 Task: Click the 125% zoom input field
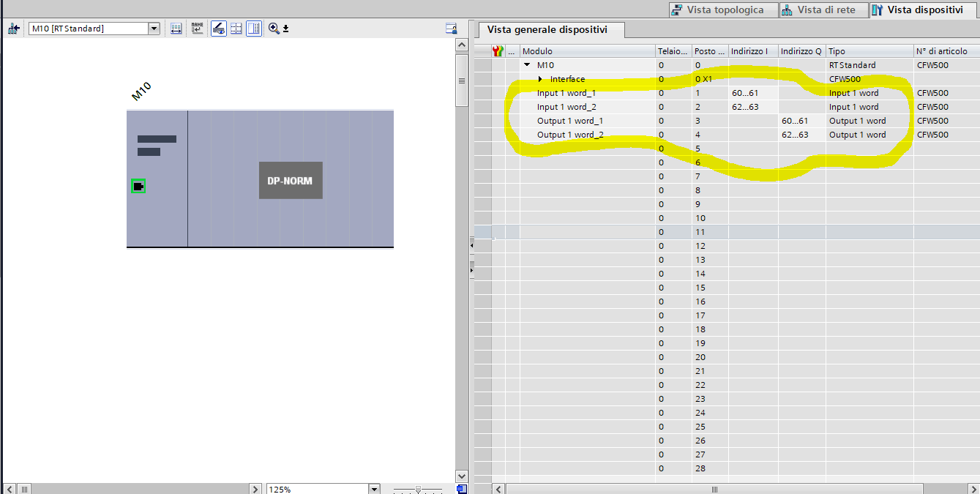click(317, 488)
